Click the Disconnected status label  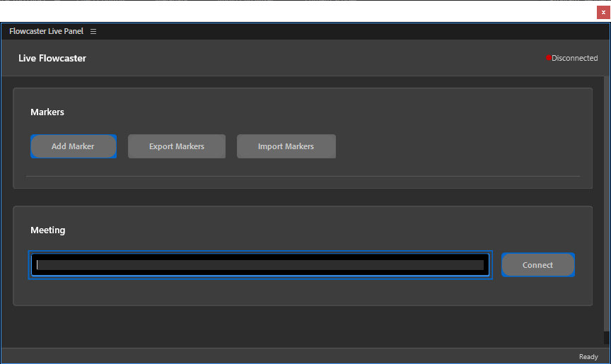pyautogui.click(x=574, y=58)
